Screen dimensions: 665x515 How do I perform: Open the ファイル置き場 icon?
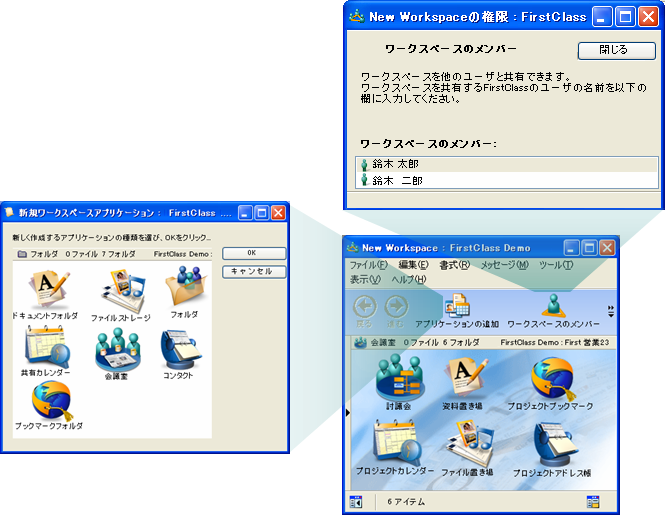point(470,443)
